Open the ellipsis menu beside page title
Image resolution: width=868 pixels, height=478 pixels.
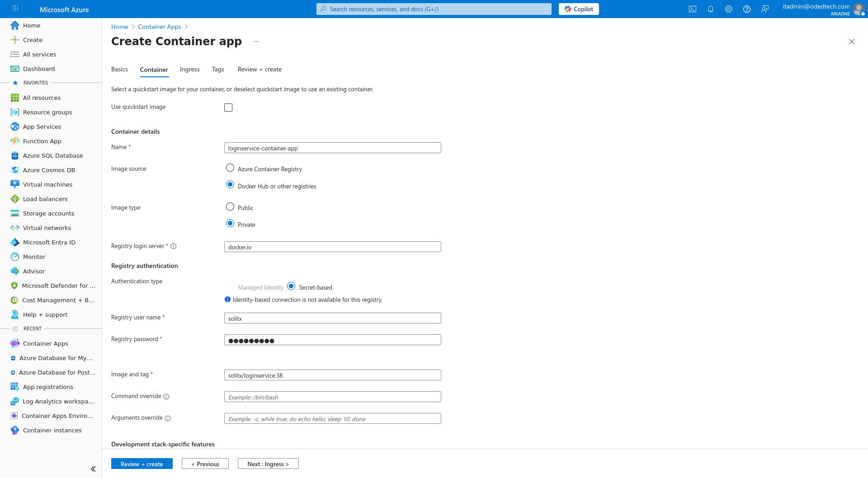coord(256,42)
